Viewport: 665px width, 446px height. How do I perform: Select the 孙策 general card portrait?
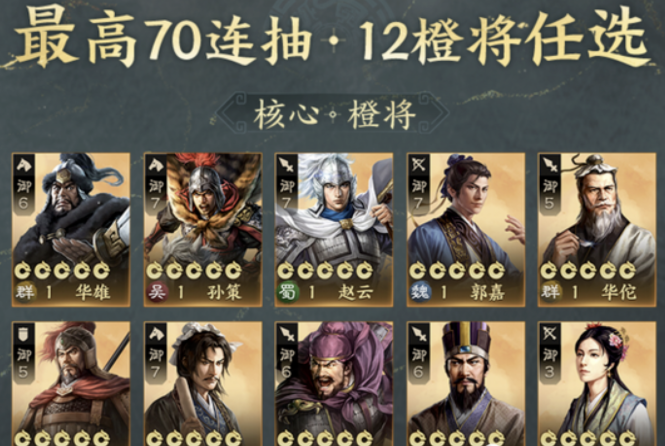(x=203, y=229)
